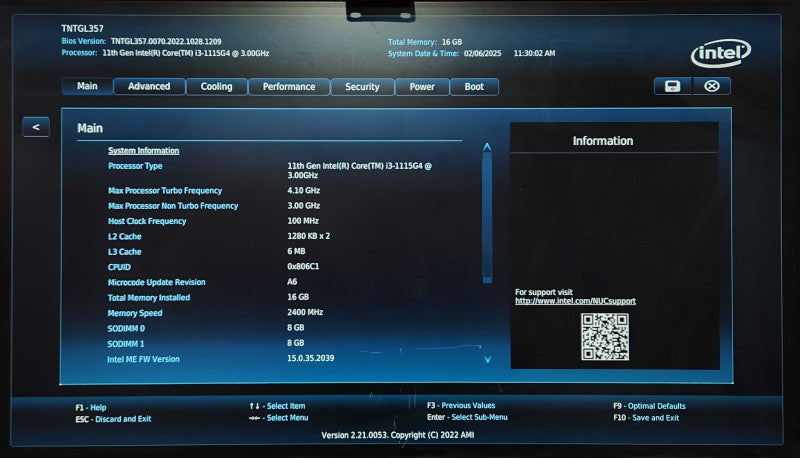Click the 1280 KB x 2 value
Image resolution: width=800 pixels, height=458 pixels.
click(x=309, y=236)
